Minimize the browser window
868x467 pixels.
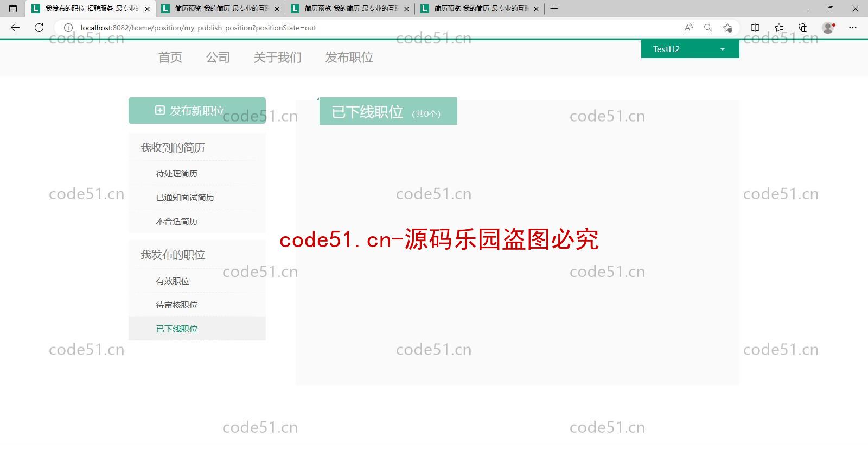point(806,9)
